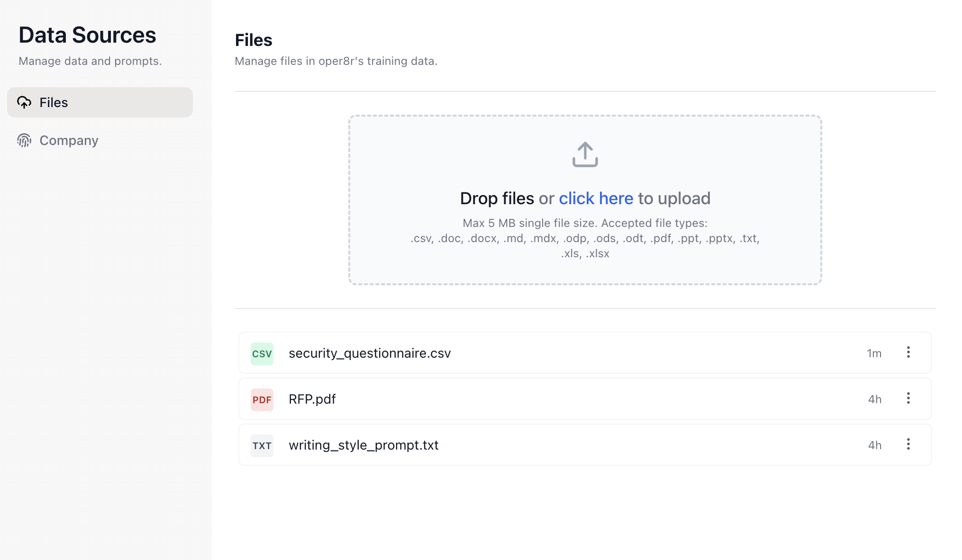This screenshot has height=560, width=962.
Task: Click the upload arrow tray icon
Action: pyautogui.click(x=585, y=154)
